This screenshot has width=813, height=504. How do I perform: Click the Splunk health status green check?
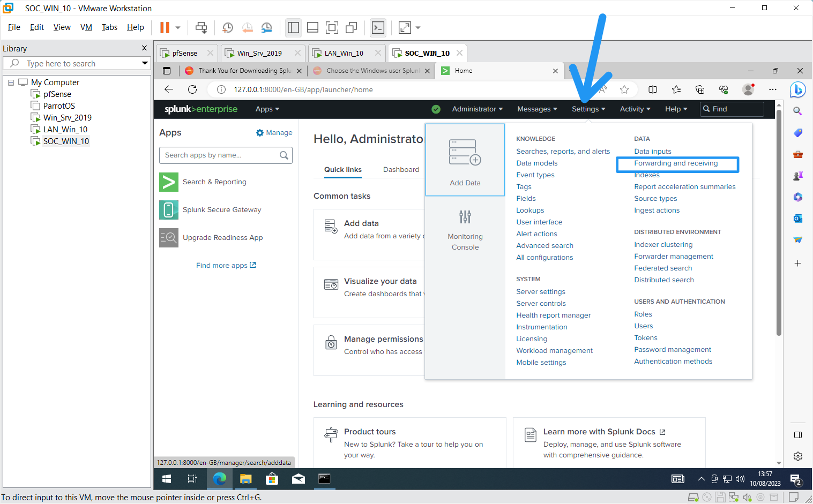click(x=436, y=109)
